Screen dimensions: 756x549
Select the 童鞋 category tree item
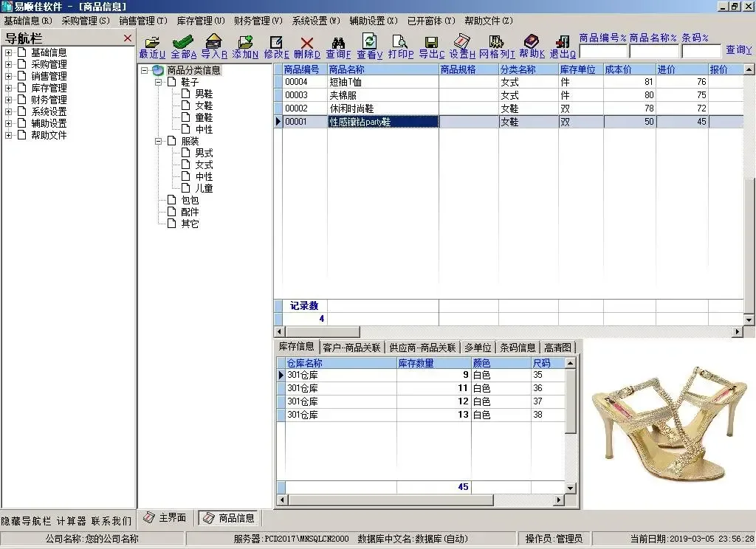point(204,117)
